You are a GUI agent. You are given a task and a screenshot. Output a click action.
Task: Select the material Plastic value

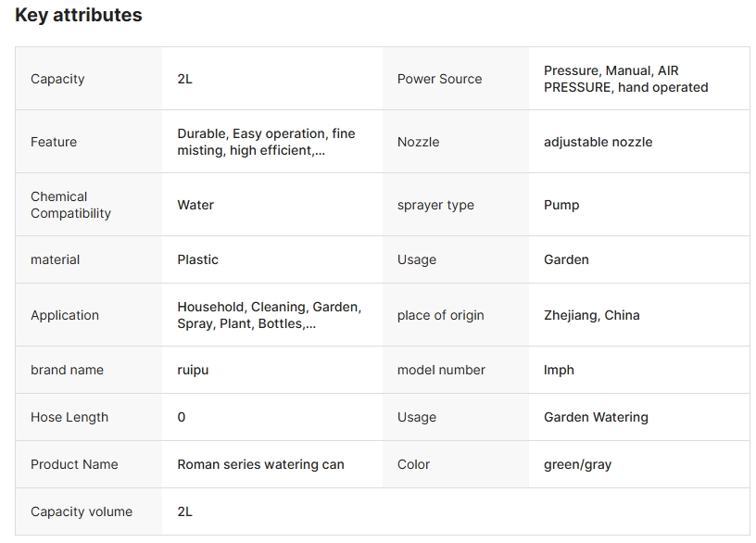click(x=197, y=259)
